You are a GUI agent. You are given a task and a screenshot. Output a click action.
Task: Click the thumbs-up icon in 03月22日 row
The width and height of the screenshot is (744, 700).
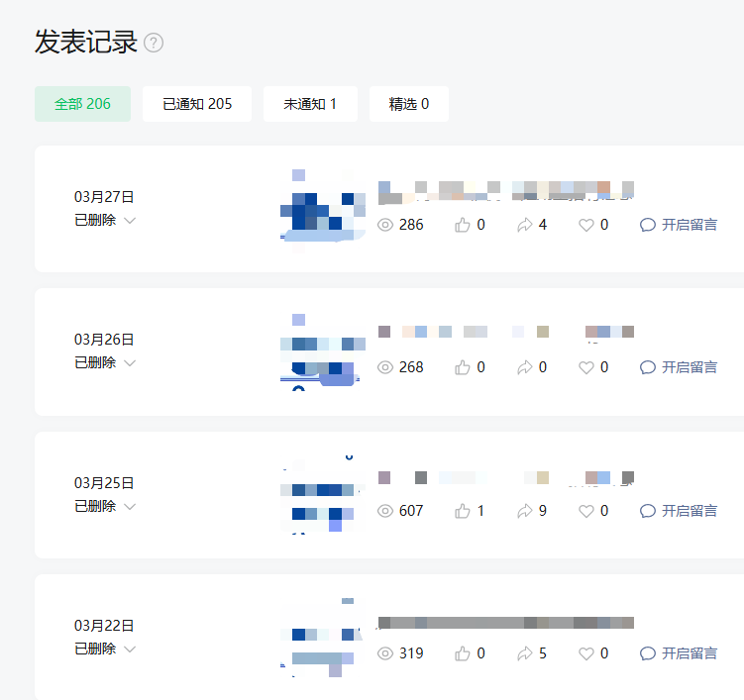point(463,653)
